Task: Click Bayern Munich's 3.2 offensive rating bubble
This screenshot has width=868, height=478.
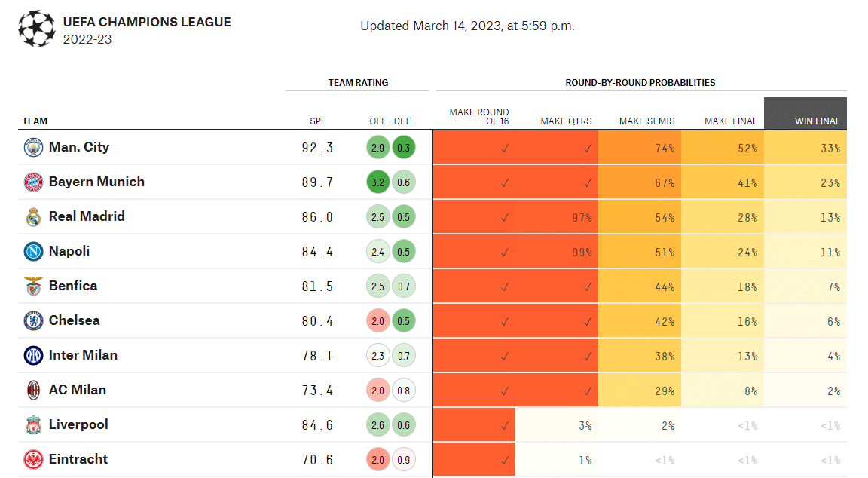Action: (x=378, y=182)
